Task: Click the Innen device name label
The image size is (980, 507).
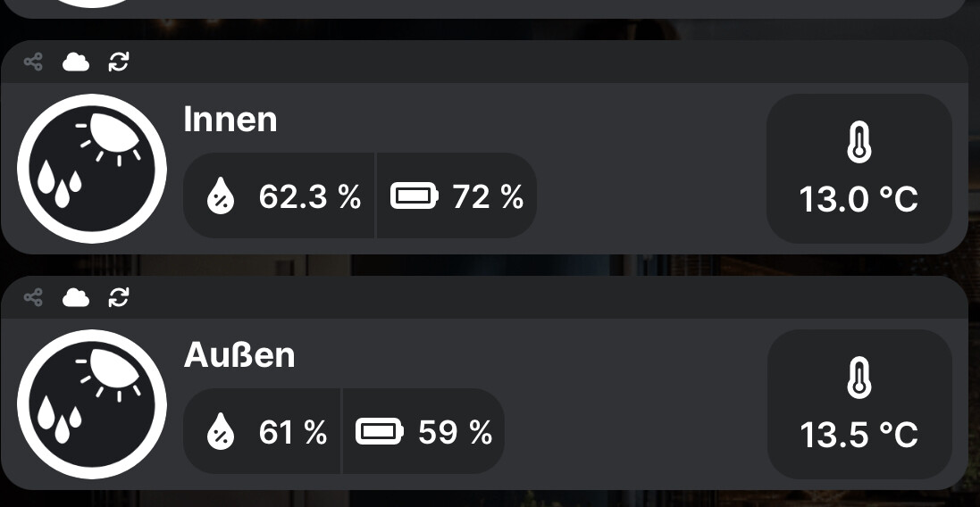Action: point(230,119)
